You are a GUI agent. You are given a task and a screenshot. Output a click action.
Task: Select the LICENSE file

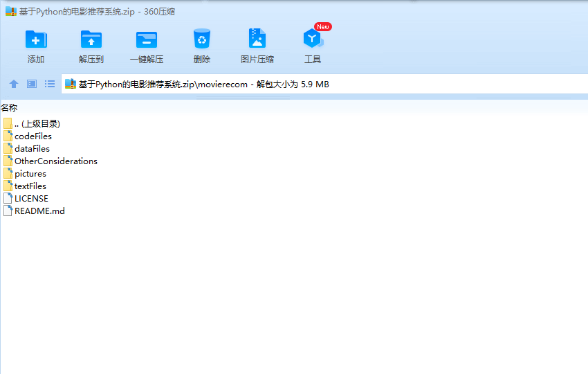(26, 198)
